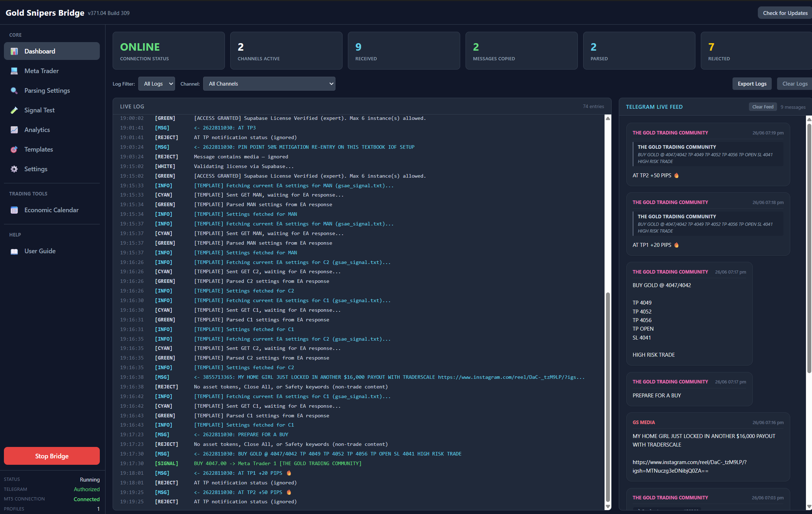Click Export Logs button
This screenshot has height=514, width=812.
(x=752, y=84)
